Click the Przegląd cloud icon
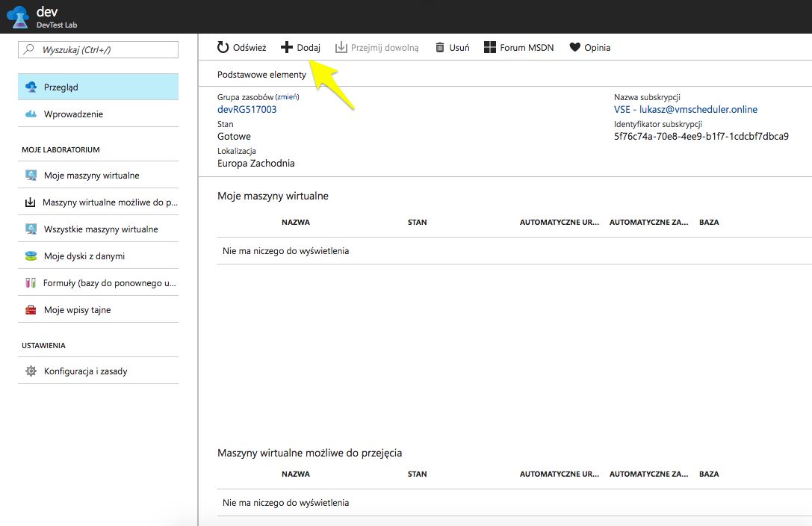The height and width of the screenshot is (526, 812). (x=31, y=87)
